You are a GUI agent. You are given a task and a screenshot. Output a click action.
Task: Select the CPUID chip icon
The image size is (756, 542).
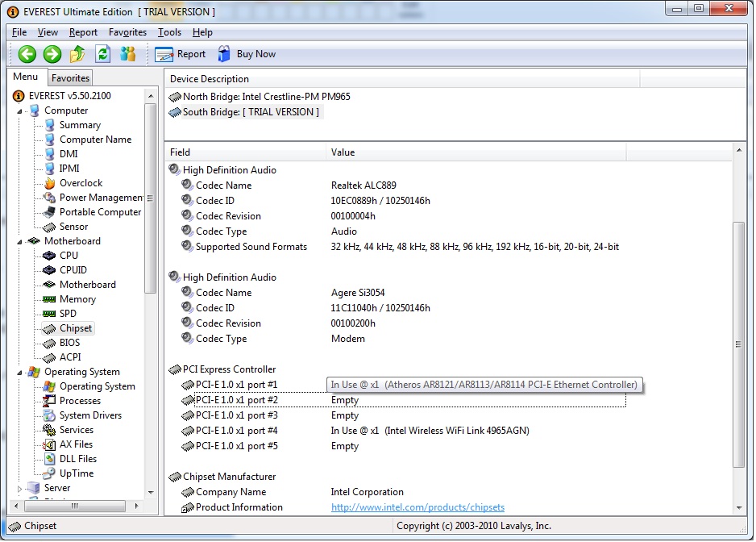coord(49,270)
